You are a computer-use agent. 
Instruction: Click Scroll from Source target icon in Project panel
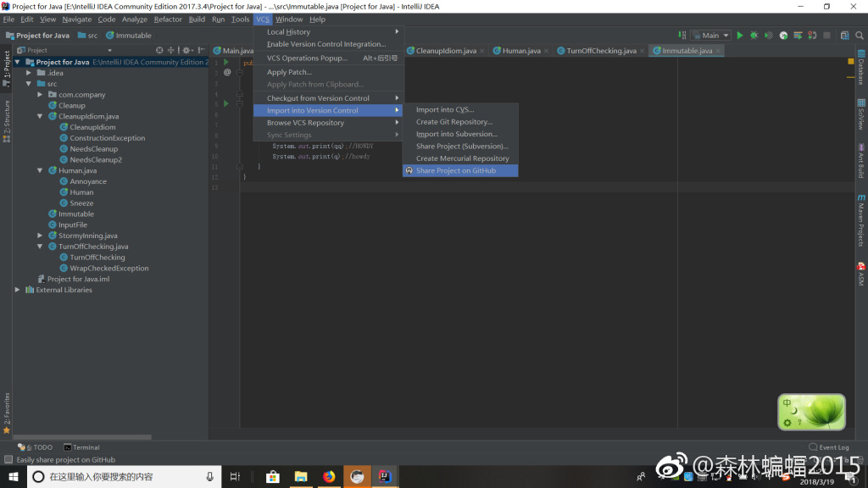click(159, 50)
